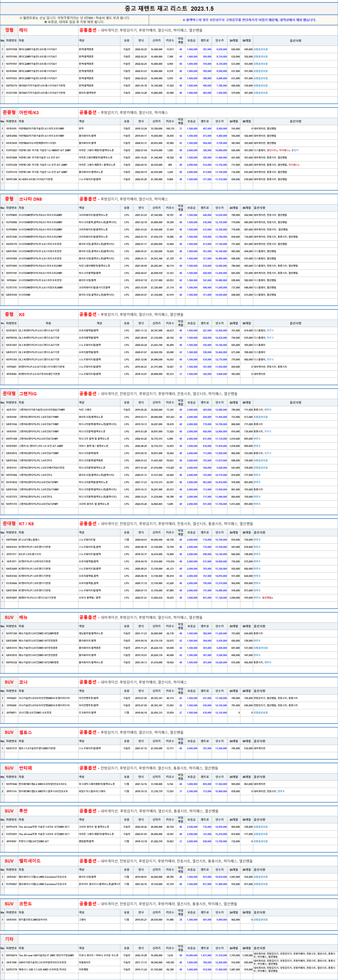This screenshot has height=980, width=338.
Task: Click plate number cell 34호0367
Action: 11,877
